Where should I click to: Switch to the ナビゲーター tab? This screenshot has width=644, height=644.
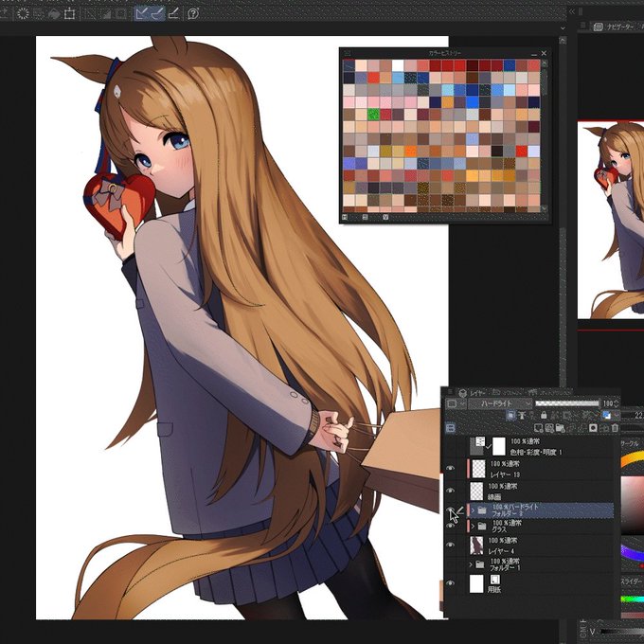pos(614,27)
